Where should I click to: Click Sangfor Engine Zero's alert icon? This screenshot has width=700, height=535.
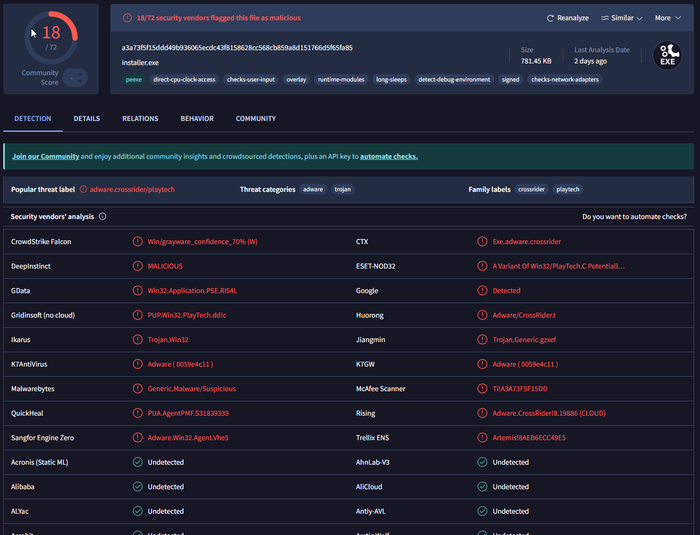pyautogui.click(x=138, y=438)
